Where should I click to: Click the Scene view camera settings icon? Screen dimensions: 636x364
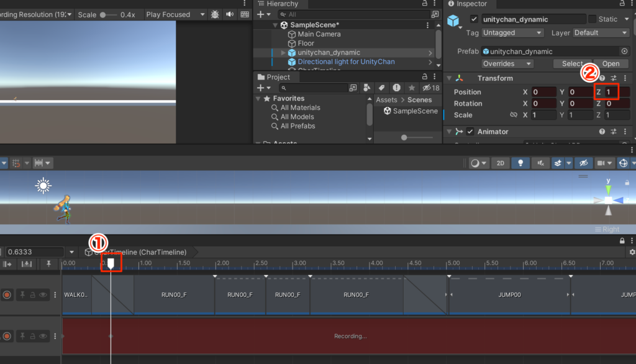pyautogui.click(x=601, y=163)
